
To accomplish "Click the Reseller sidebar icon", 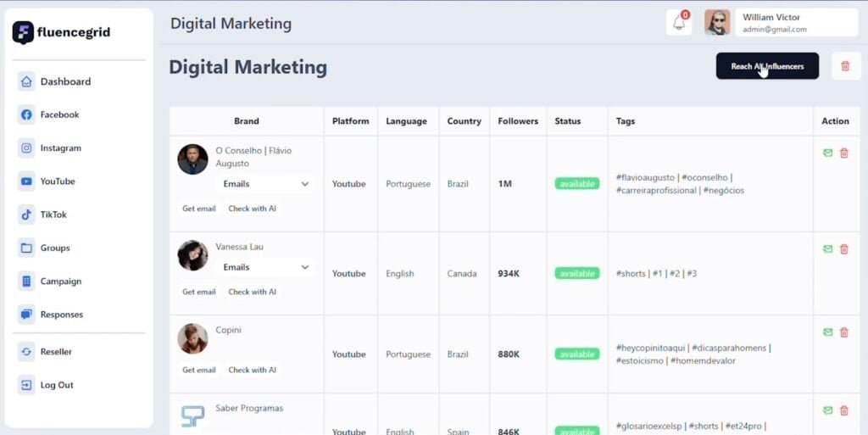I will coord(26,351).
